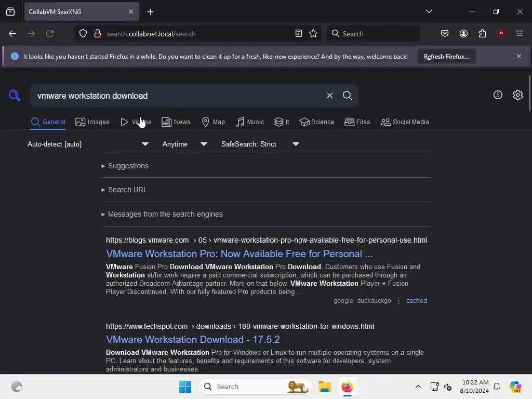Switch to Videos tab
This screenshot has width=532, height=399.
click(x=136, y=122)
